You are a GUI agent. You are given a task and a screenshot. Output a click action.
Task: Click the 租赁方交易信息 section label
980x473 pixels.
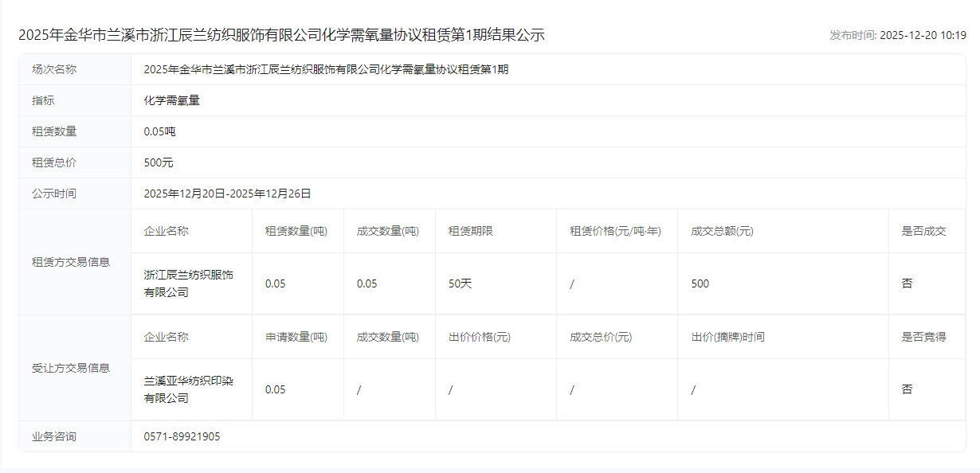(x=71, y=262)
